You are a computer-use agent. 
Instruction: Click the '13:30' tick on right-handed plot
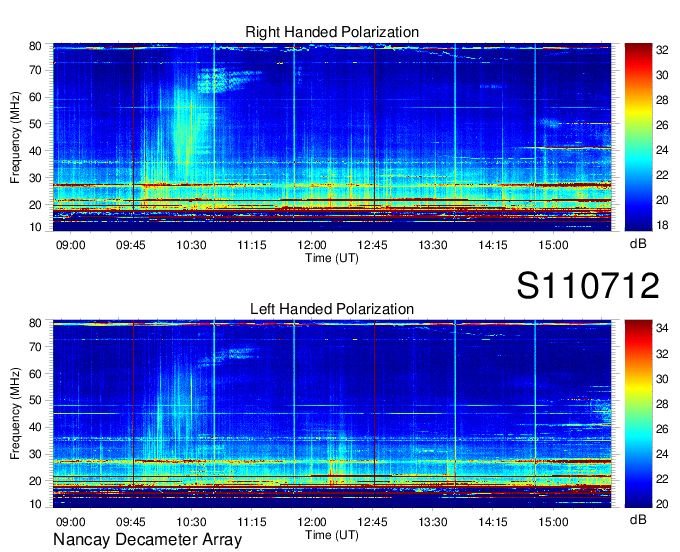[433, 245]
